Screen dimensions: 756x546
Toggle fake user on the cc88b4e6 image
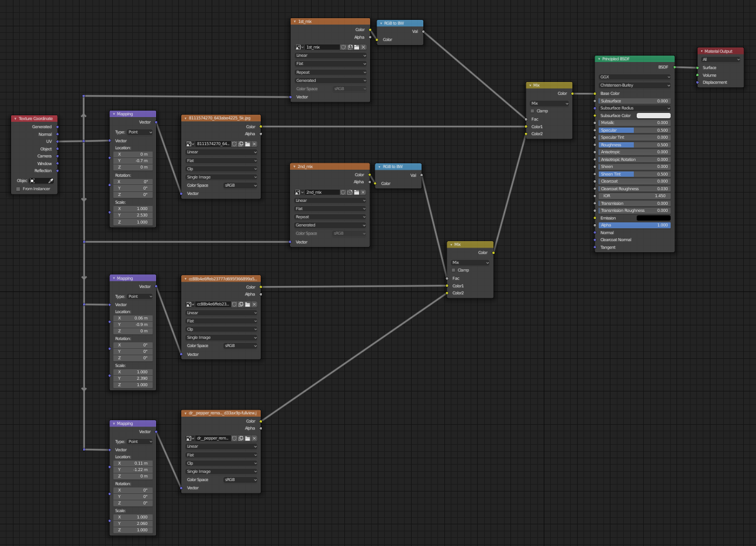[x=234, y=304]
